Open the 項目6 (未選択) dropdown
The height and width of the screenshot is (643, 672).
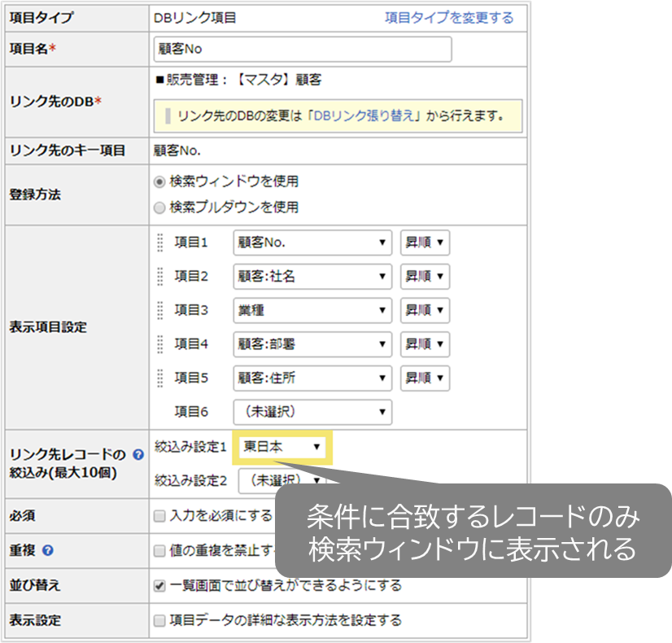coord(312,412)
